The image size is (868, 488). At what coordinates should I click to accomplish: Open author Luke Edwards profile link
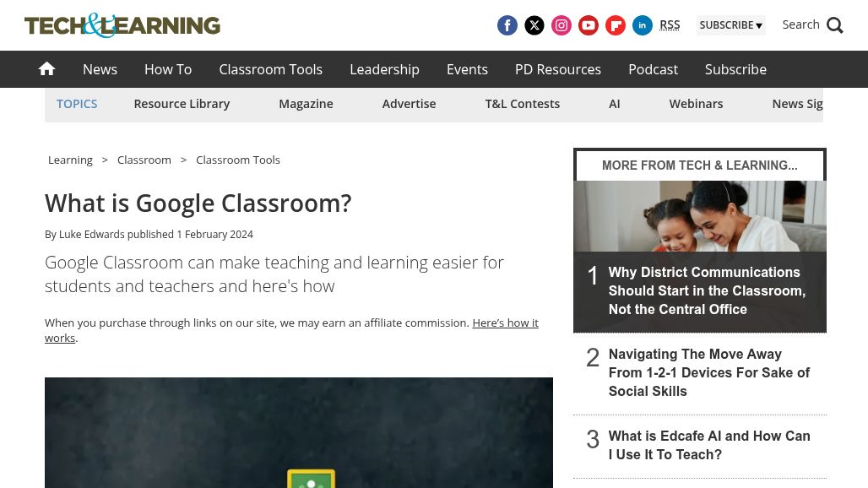pyautogui.click(x=92, y=234)
